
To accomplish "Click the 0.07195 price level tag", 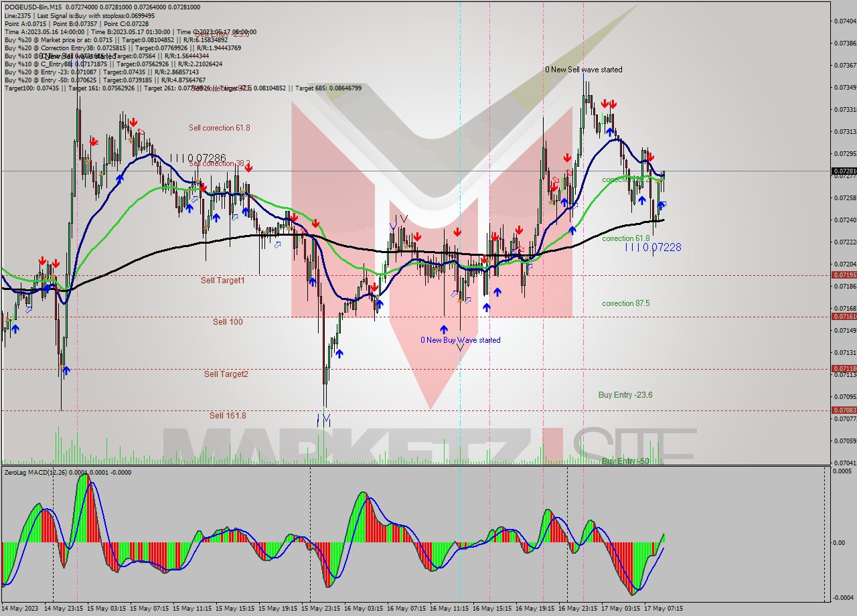I will (844, 275).
